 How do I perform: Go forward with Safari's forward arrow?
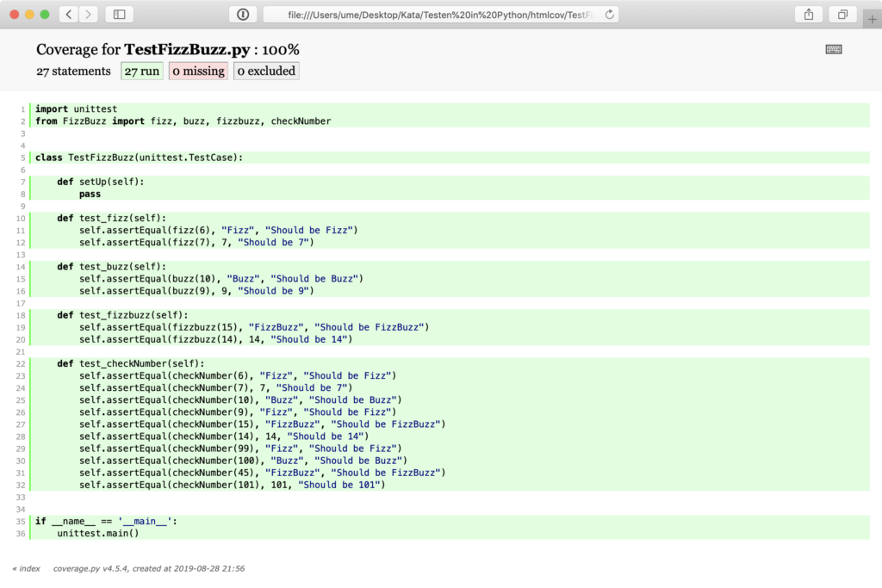89,15
